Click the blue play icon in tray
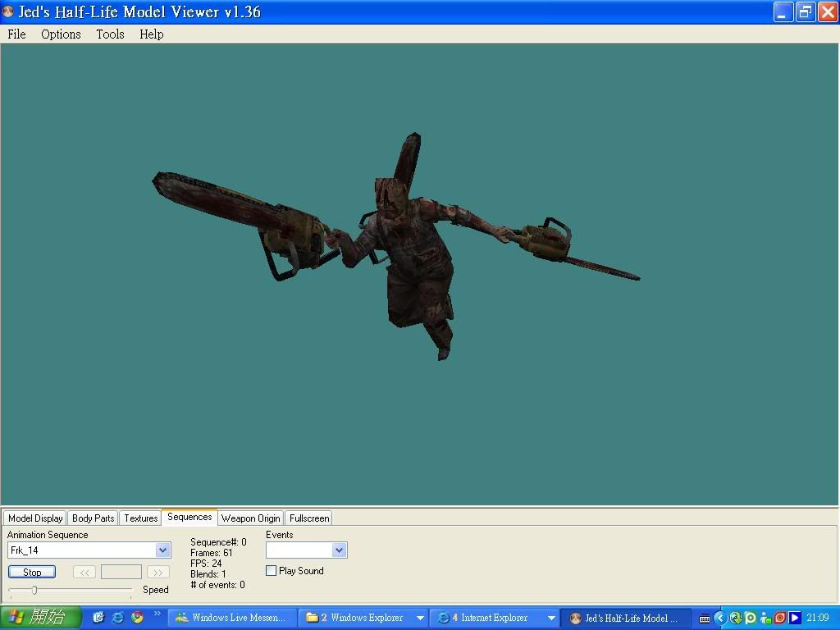 click(x=795, y=618)
